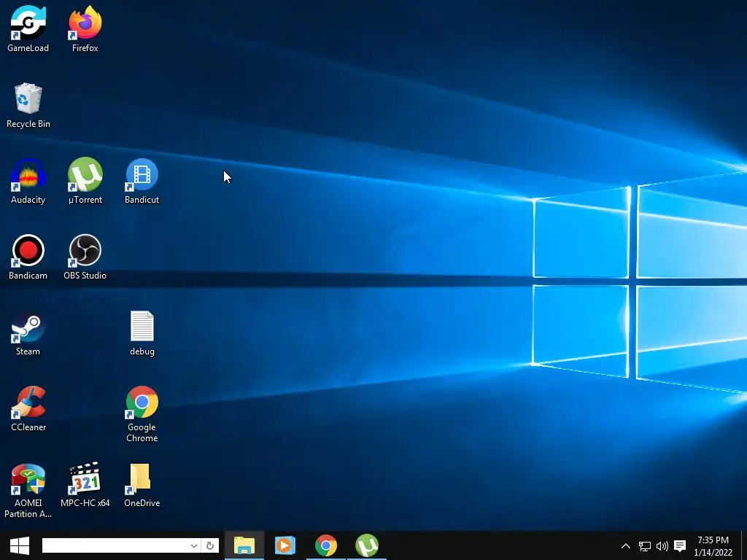Open the volume control tray icon
Viewport: 747px width, 560px height.
[662, 546]
